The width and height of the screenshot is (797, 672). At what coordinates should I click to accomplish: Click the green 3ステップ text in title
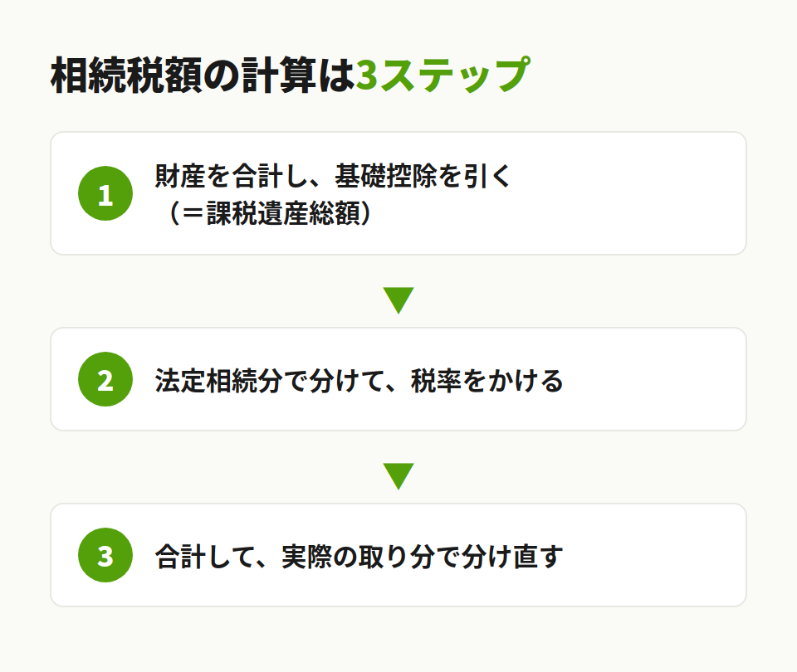(443, 75)
